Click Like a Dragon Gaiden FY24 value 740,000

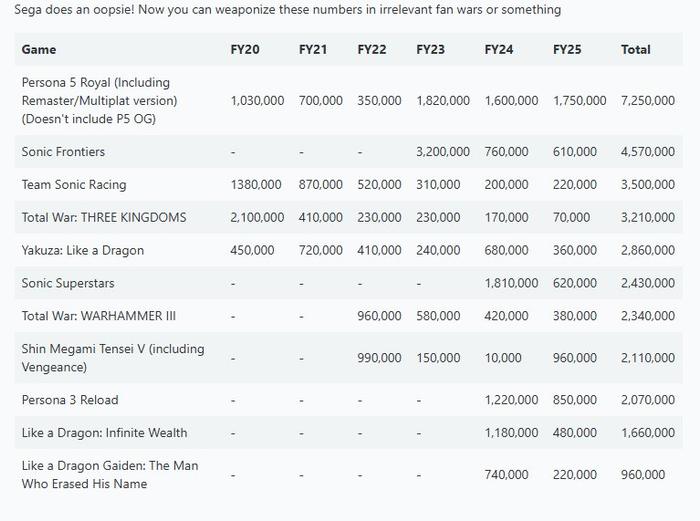[x=506, y=475]
